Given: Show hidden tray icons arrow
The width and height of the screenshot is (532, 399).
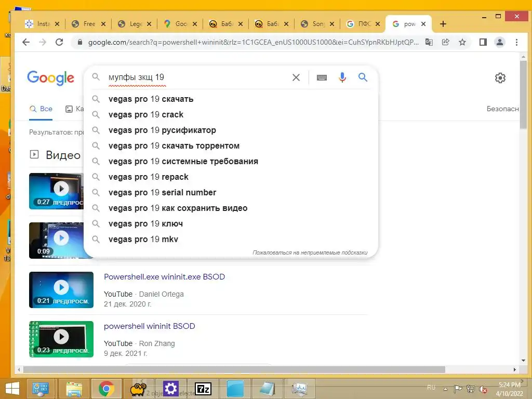Looking at the screenshot, I should coord(445,389).
